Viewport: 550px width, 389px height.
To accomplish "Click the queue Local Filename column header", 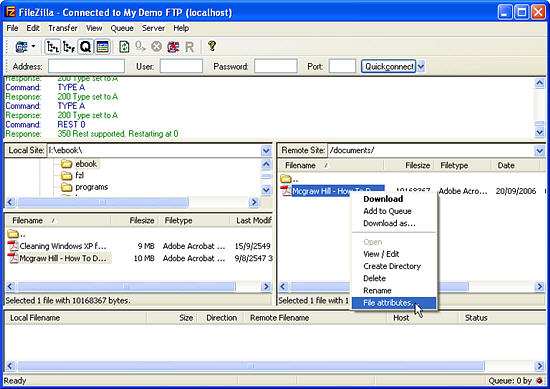I will coord(76,318).
